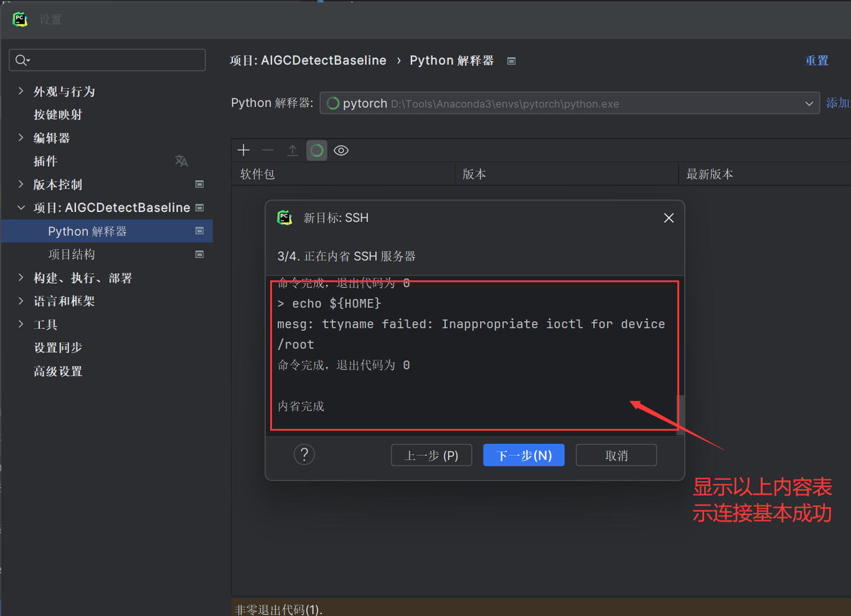Expand the 语言和框架 section
This screenshot has width=851, height=616.
coord(21,301)
